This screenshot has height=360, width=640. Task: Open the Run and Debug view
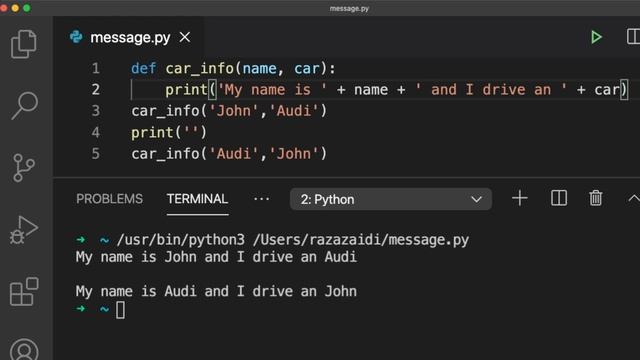coord(24,230)
